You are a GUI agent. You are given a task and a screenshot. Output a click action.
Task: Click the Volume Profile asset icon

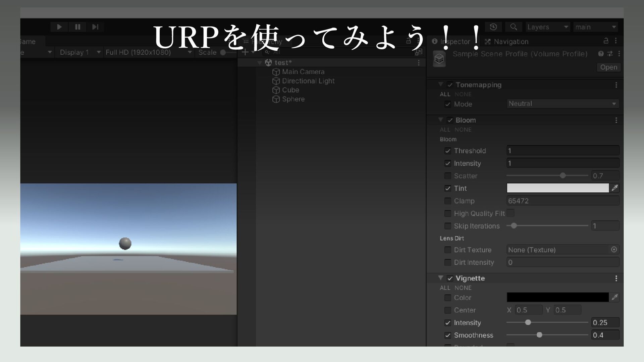coord(439,59)
